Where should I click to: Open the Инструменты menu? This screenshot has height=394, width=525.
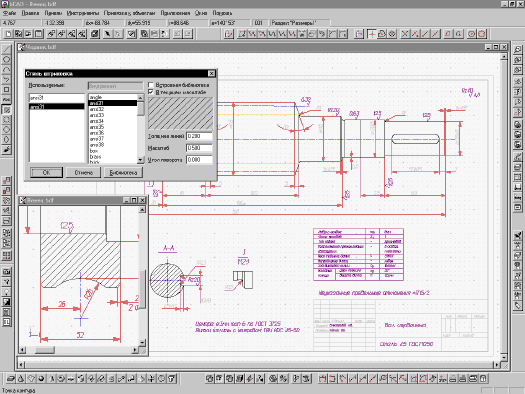click(x=83, y=13)
